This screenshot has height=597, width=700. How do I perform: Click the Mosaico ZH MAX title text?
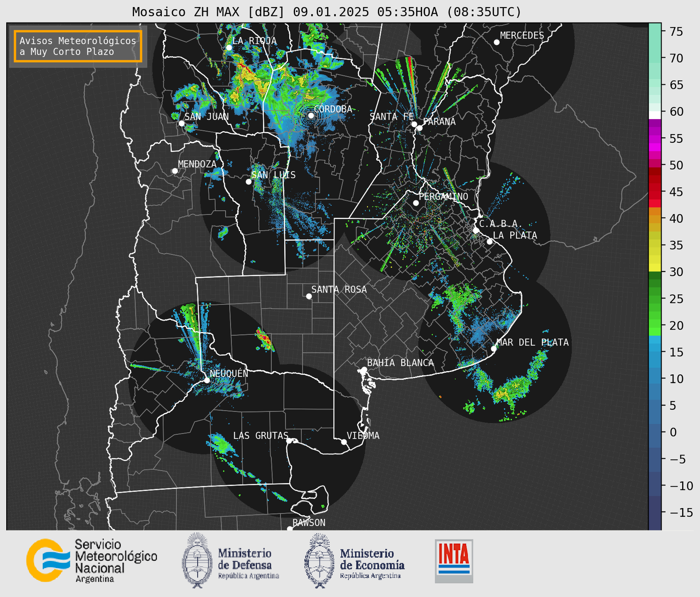tap(327, 12)
